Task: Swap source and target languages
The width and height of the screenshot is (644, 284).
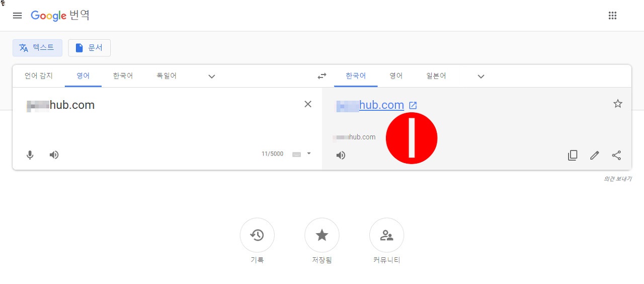Action: tap(322, 76)
